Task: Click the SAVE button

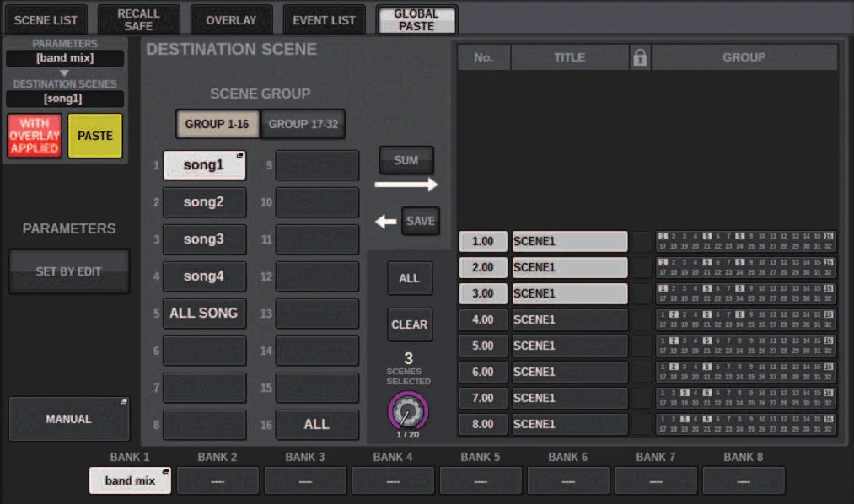Action: 421,221
